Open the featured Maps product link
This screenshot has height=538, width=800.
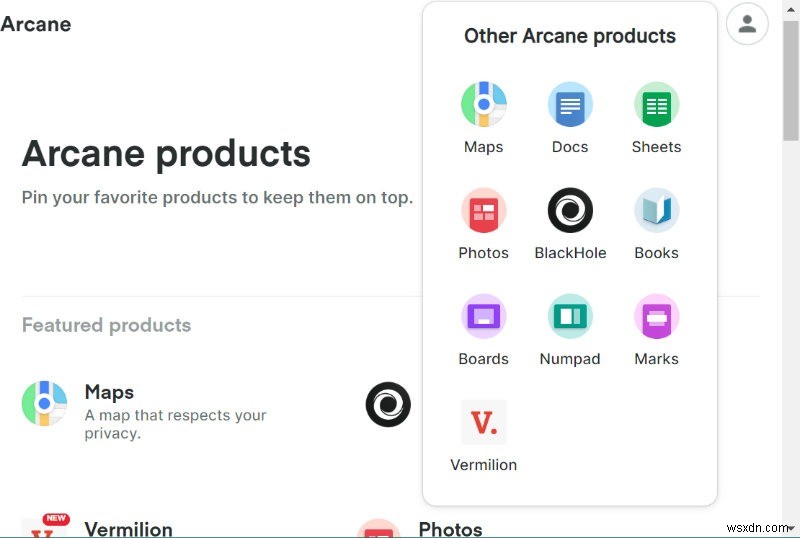(x=109, y=392)
